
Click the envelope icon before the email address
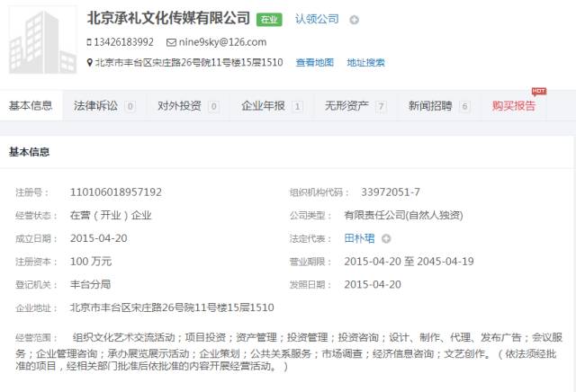[x=171, y=42]
